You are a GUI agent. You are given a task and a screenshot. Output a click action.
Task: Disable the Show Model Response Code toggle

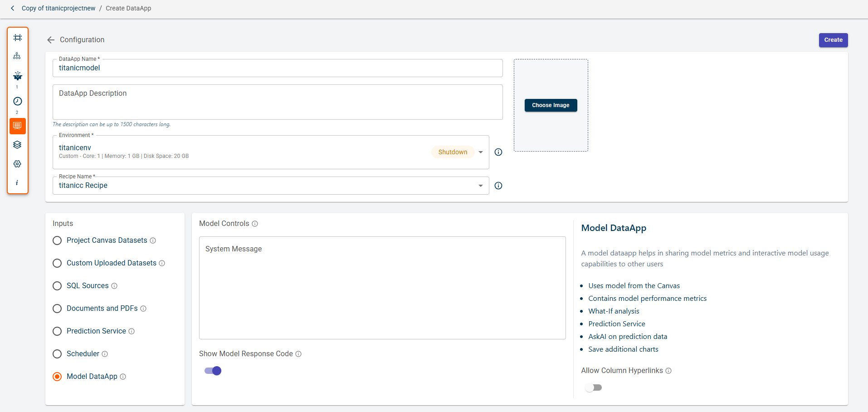pos(213,371)
